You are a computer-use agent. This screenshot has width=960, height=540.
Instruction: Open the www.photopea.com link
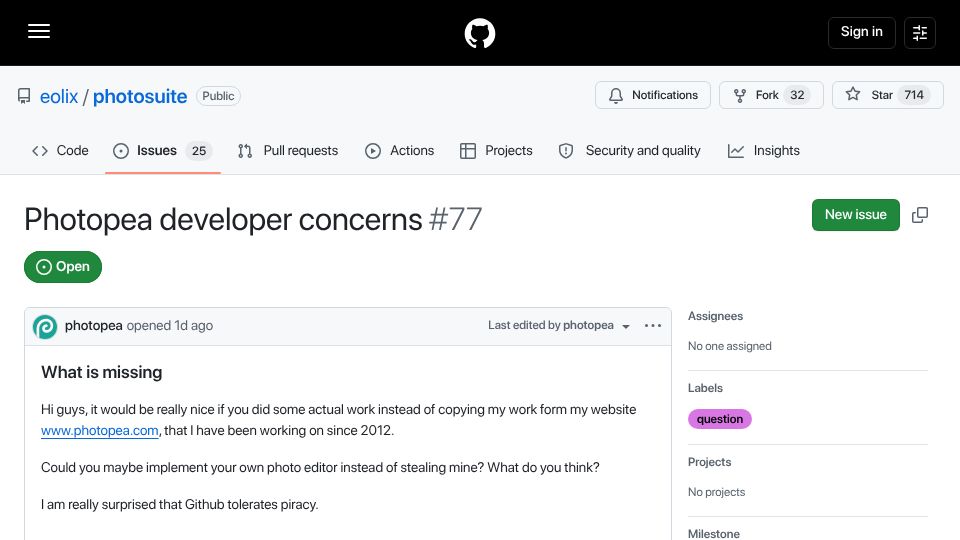[x=100, y=430]
